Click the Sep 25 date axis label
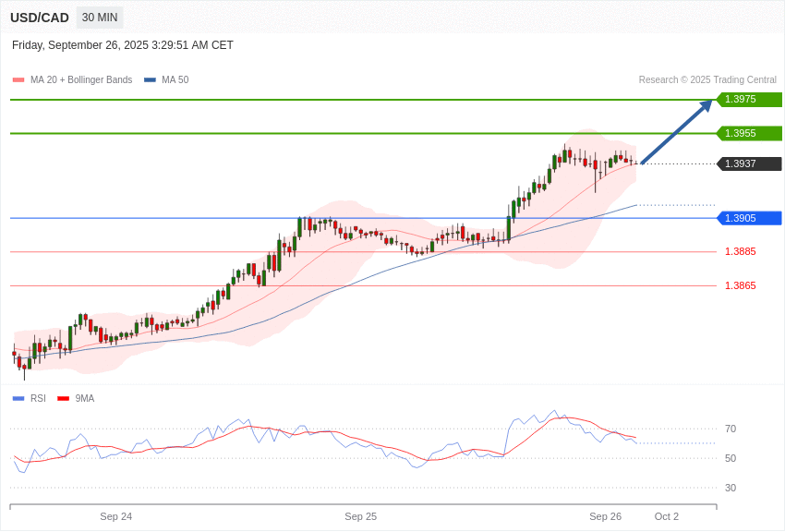This screenshot has height=532, width=785. (x=360, y=516)
